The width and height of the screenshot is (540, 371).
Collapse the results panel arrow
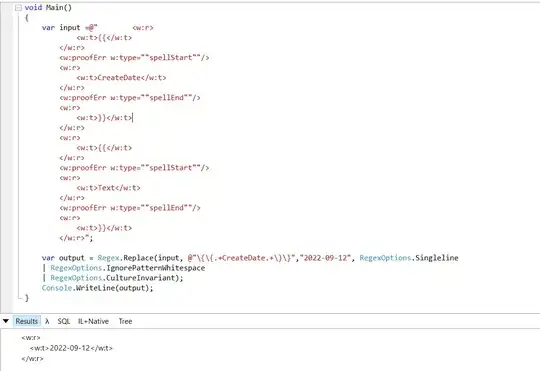click(6, 321)
